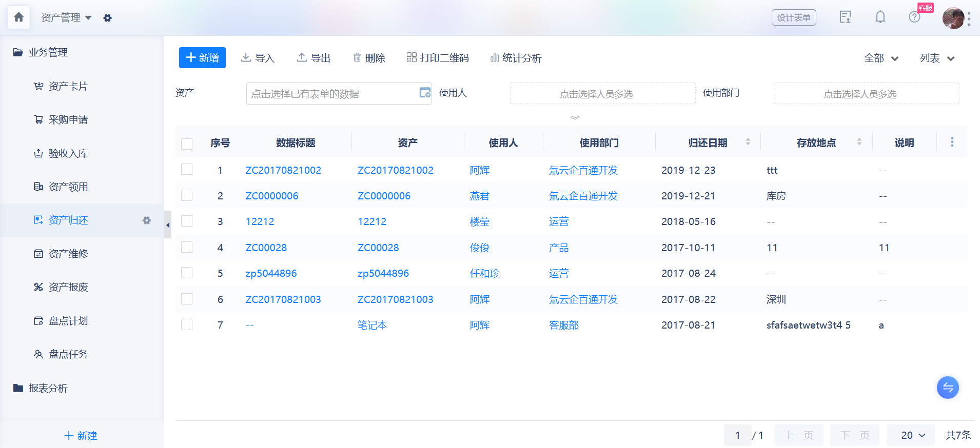The height and width of the screenshot is (448, 980).
Task: Click 删除 delete button
Action: point(369,58)
